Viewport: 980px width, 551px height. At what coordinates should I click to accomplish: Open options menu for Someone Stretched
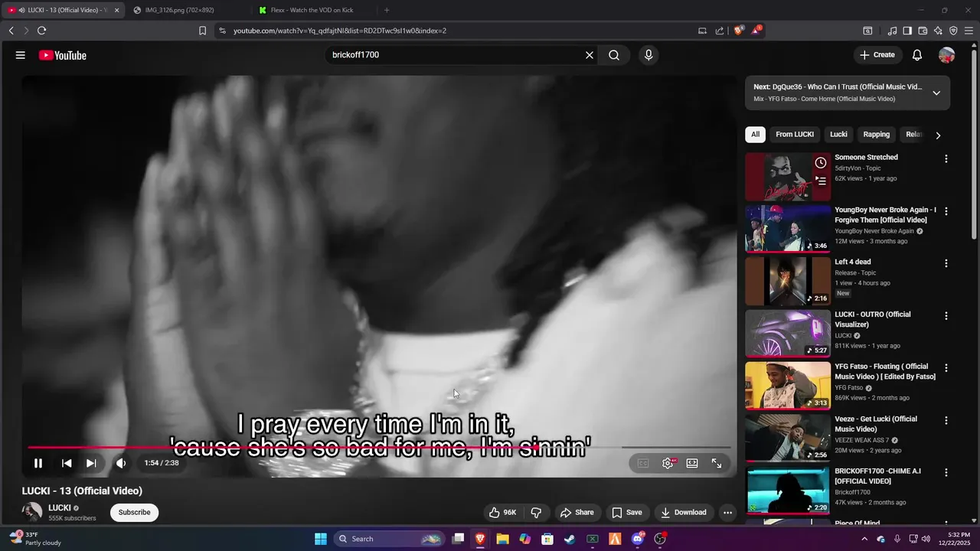(x=946, y=158)
